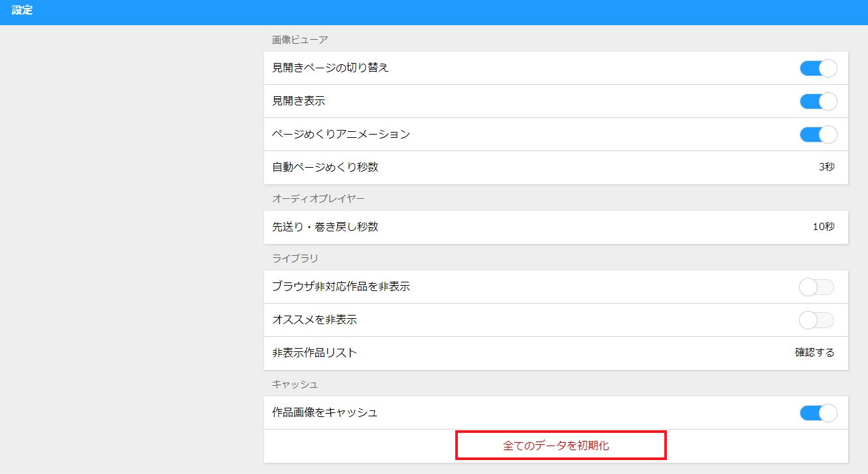Click the ライブラリ section heading
868x474 pixels.
click(295, 258)
